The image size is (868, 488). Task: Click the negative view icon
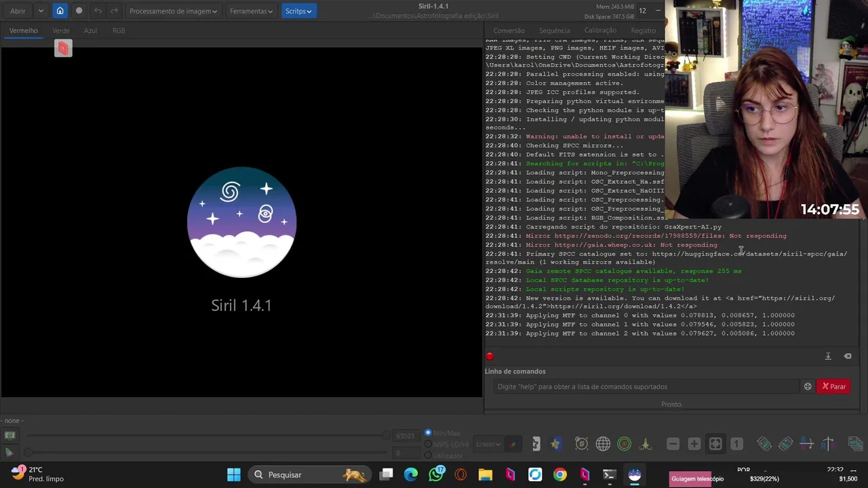536,444
